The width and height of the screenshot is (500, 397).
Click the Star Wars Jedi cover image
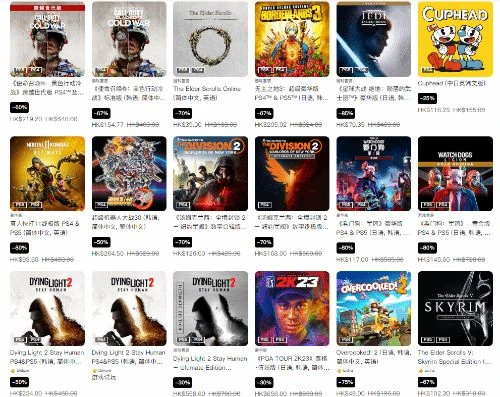(x=374, y=39)
